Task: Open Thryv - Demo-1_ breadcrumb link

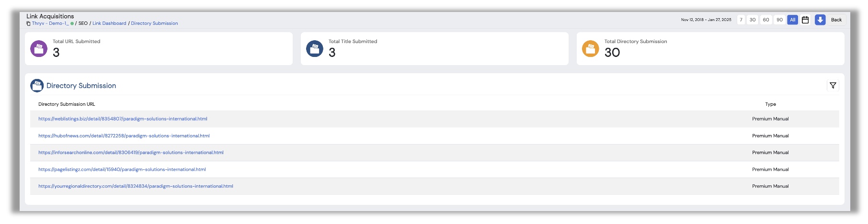Action: point(50,23)
